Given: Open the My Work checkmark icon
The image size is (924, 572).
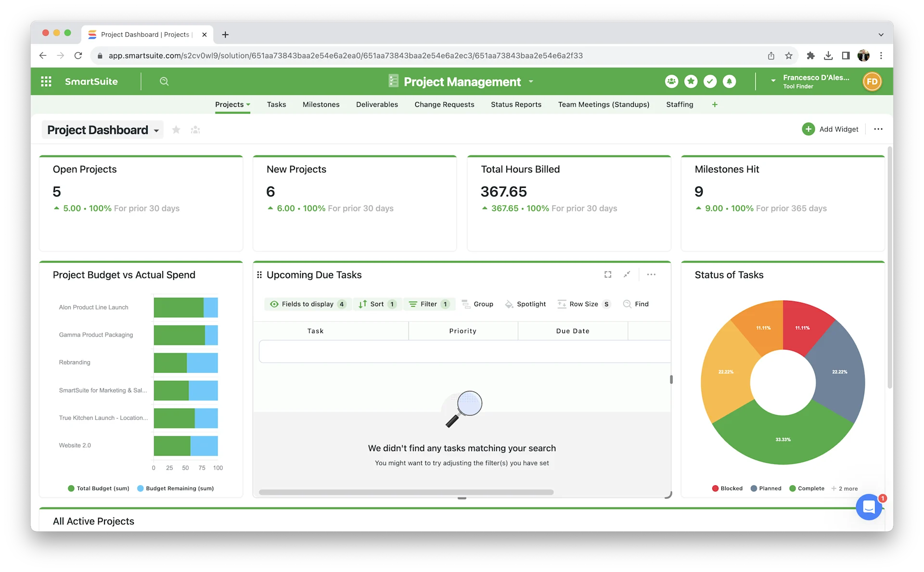Looking at the screenshot, I should tap(710, 81).
